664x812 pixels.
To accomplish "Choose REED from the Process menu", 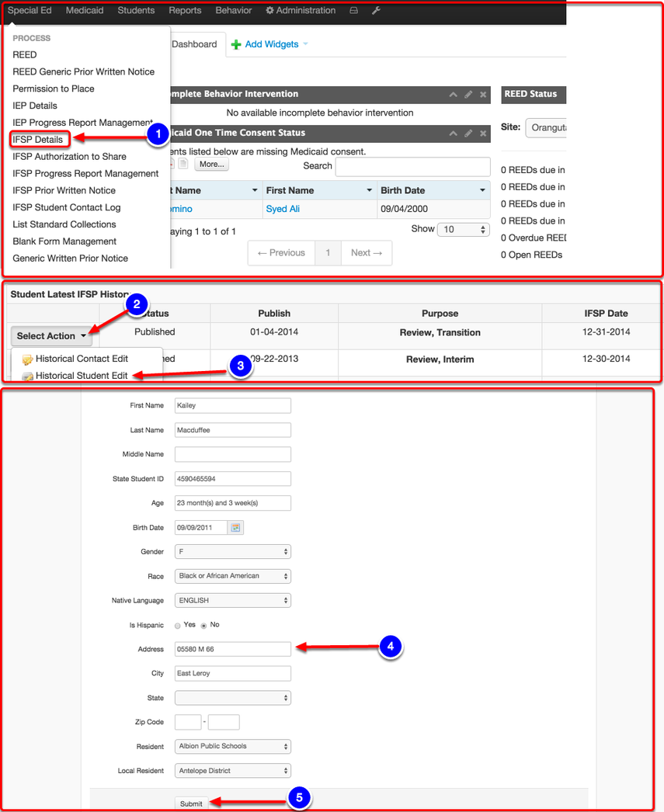I will 24,55.
